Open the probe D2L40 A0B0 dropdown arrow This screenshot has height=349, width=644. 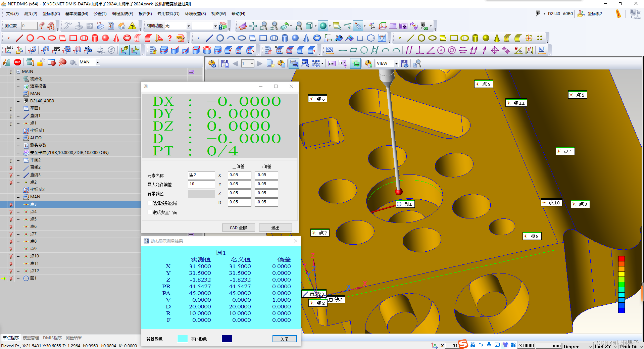(544, 14)
